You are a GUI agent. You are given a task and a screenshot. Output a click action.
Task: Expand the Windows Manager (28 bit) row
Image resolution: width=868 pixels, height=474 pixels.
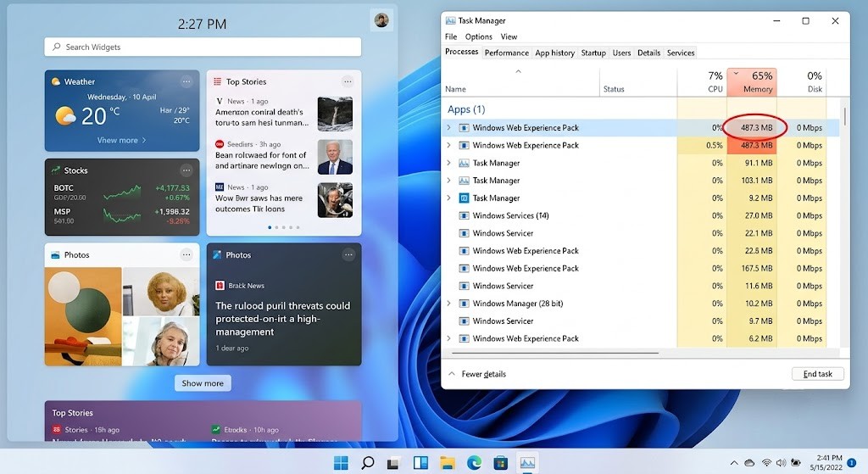coord(448,304)
